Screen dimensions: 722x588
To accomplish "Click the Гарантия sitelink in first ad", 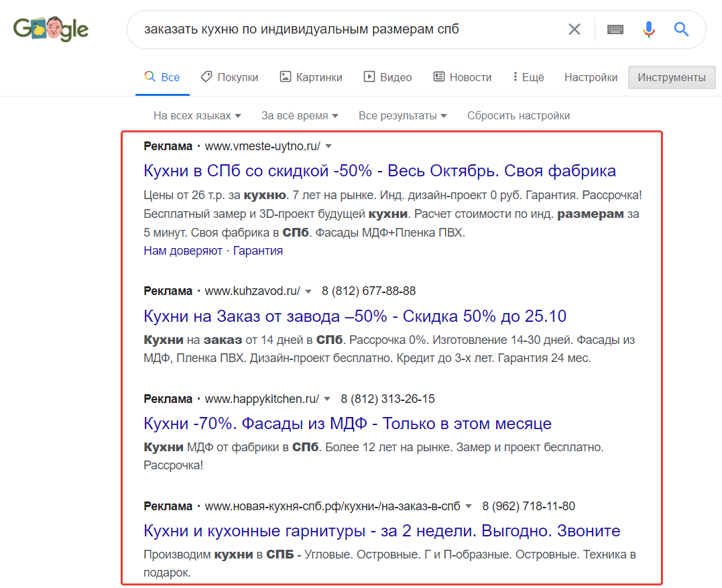I will tap(258, 251).
